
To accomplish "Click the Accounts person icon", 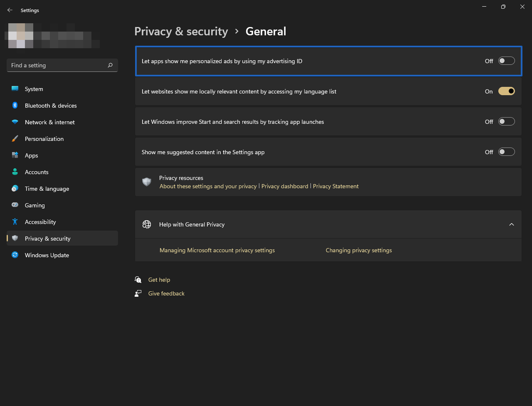I will (15, 172).
